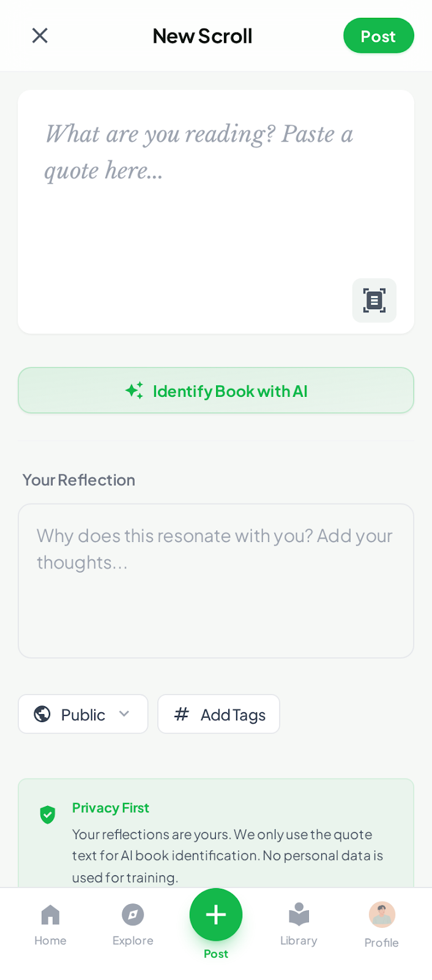Image resolution: width=432 pixels, height=980 pixels.
Task: Click the green Post button at top
Action: coord(378,36)
